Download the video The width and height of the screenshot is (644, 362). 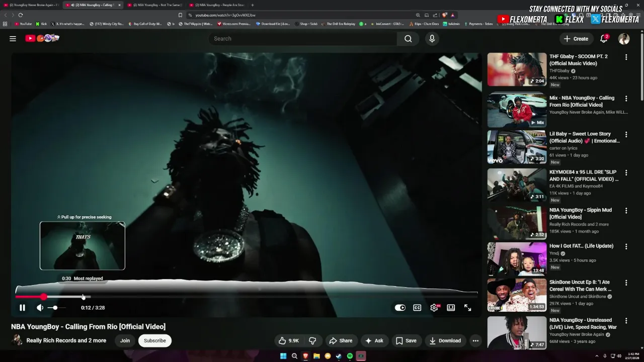pyautogui.click(x=445, y=340)
